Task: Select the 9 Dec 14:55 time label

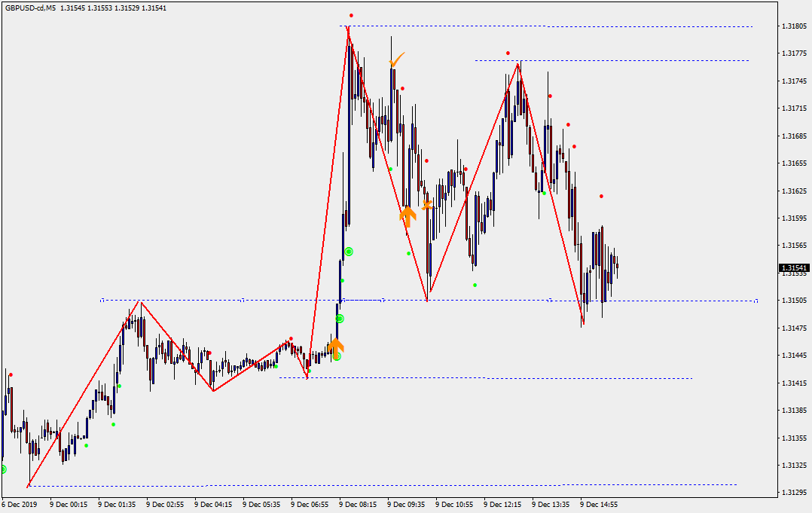Action: (599, 505)
